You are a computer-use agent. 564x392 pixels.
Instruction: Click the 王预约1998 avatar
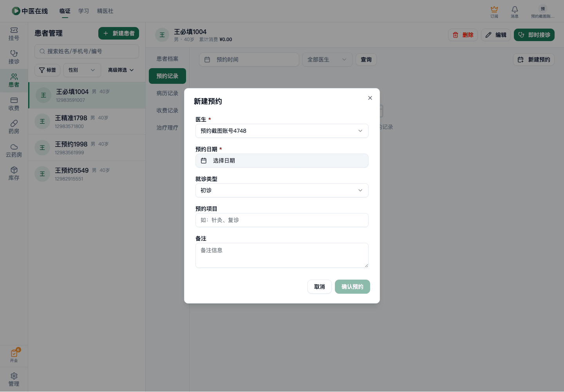pos(42,148)
